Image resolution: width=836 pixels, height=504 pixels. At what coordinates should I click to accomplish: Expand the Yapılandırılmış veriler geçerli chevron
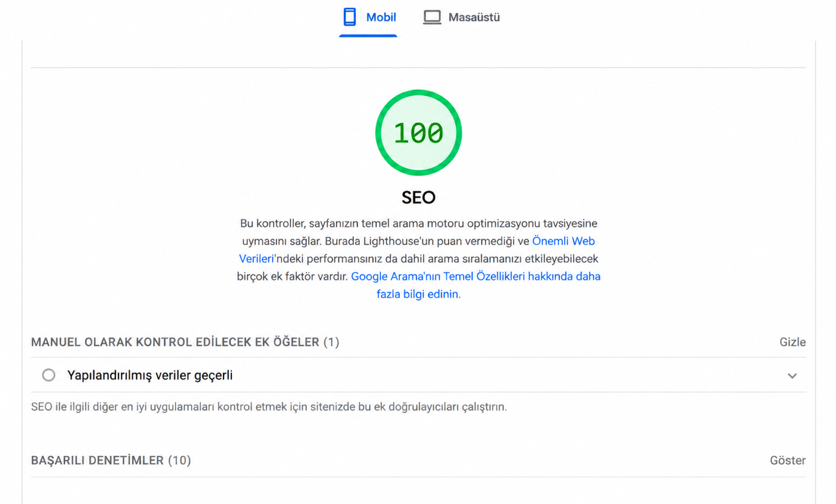(x=792, y=376)
